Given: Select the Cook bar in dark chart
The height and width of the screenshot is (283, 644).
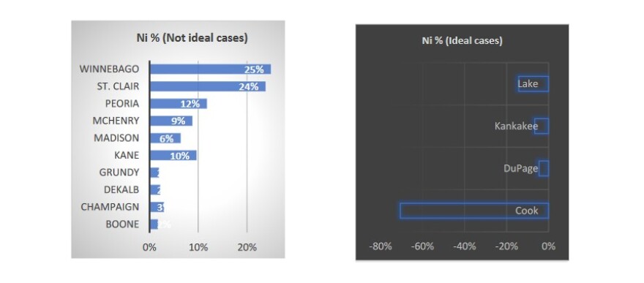Looking at the screenshot, I should point(474,211).
